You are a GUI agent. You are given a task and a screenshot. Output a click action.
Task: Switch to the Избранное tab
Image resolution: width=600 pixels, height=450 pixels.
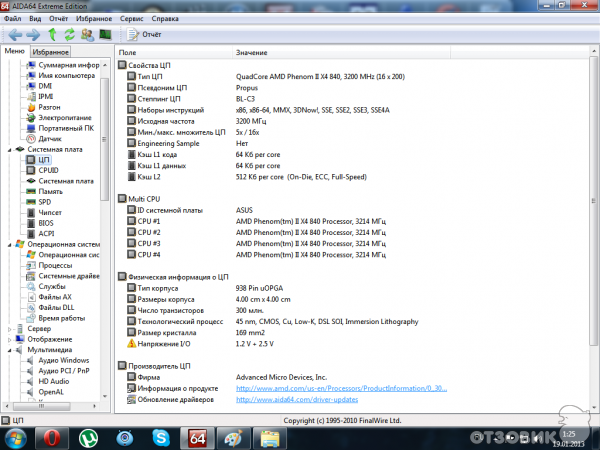50,51
